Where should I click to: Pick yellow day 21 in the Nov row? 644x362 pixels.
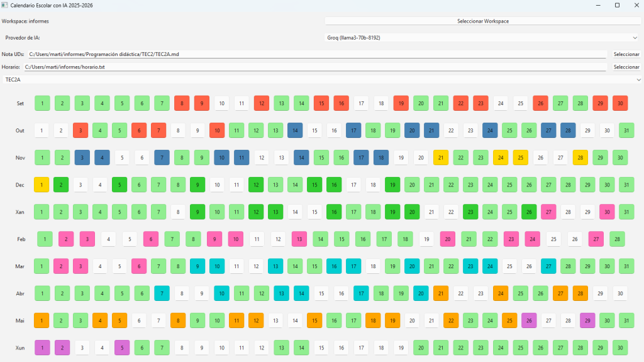coord(441,157)
